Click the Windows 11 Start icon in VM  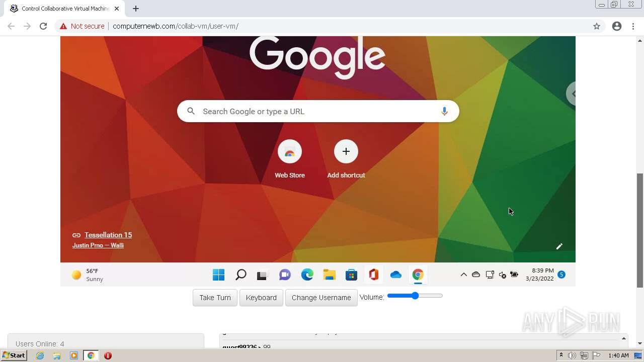pos(218,275)
